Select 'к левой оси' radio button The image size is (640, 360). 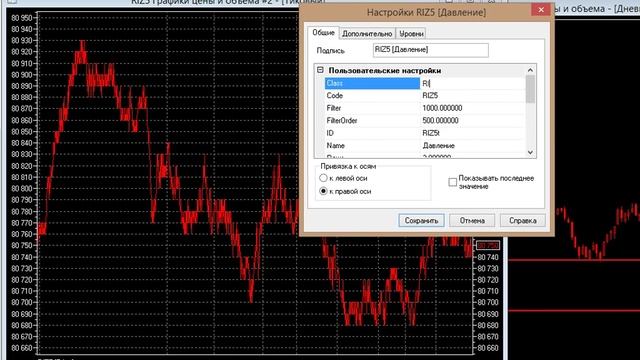(323, 178)
